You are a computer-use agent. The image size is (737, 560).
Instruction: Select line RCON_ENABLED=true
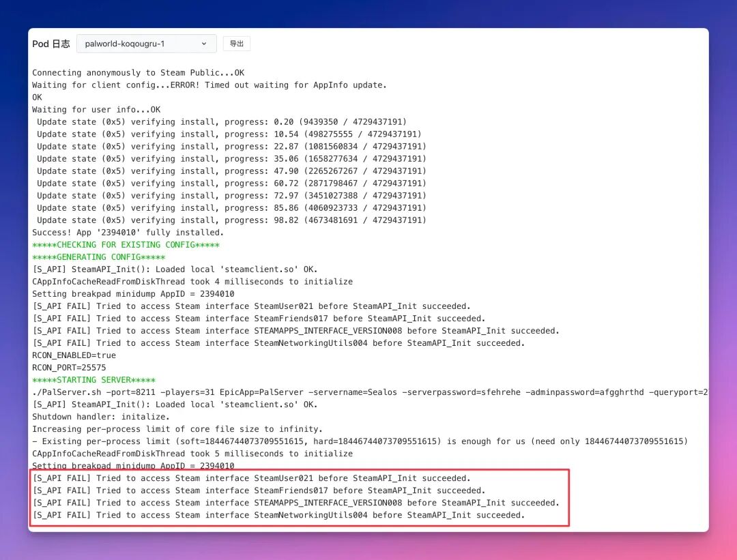tap(74, 355)
